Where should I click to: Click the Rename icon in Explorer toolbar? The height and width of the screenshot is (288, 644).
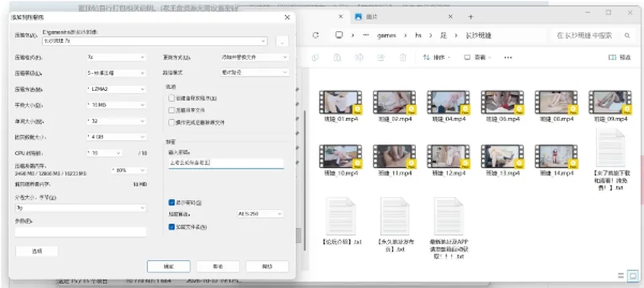click(x=359, y=58)
